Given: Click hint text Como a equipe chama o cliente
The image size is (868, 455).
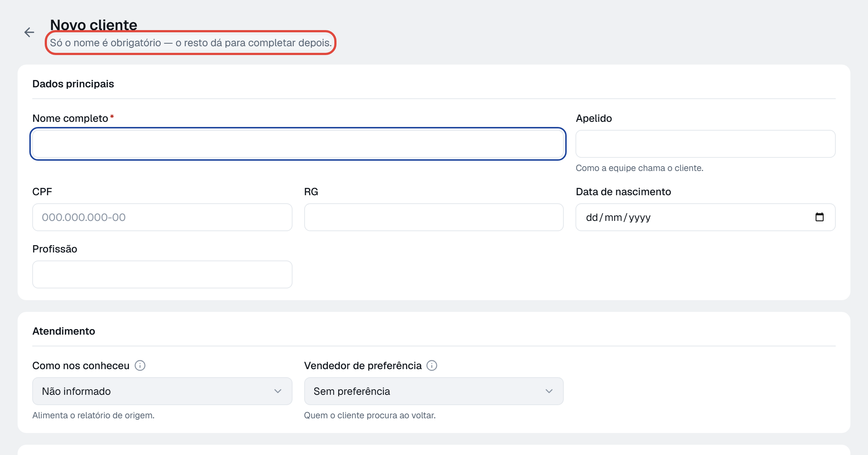Looking at the screenshot, I should [x=639, y=168].
